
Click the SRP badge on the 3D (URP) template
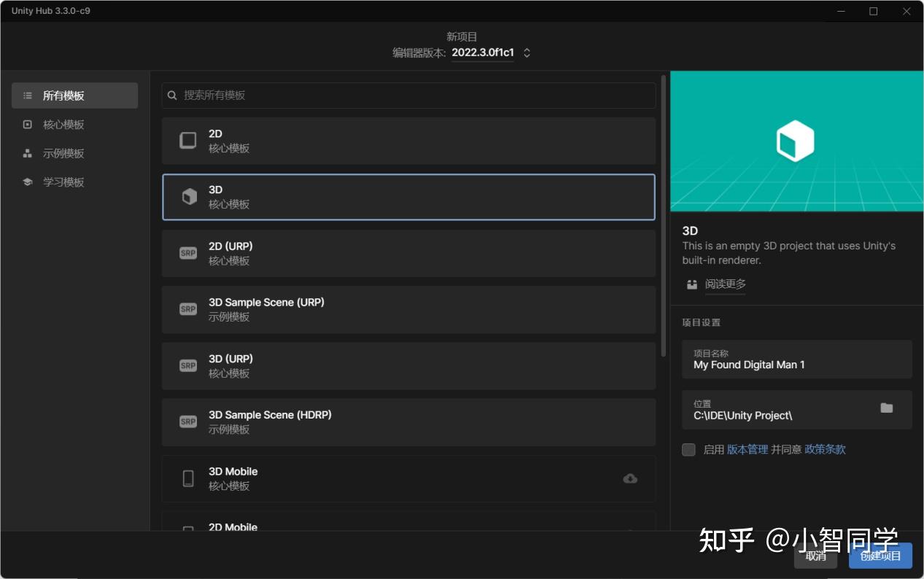[x=187, y=365]
